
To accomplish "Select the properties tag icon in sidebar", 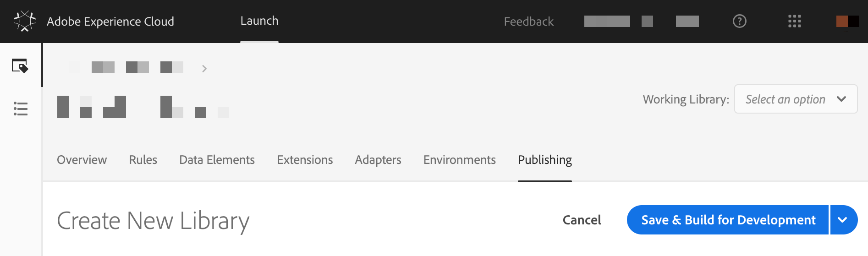I will coord(20,66).
